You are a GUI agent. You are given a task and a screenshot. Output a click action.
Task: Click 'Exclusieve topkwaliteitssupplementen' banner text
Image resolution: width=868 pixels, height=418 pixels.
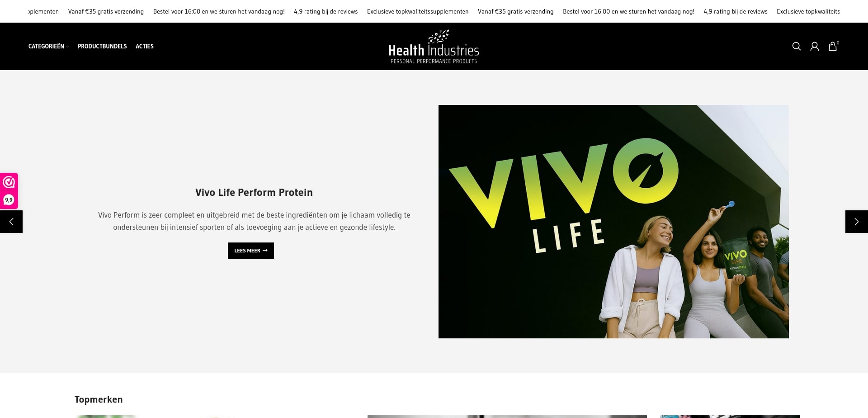[418, 11]
